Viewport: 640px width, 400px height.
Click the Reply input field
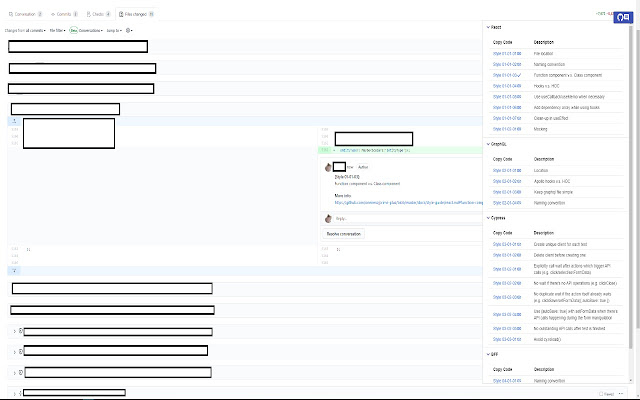(408, 219)
